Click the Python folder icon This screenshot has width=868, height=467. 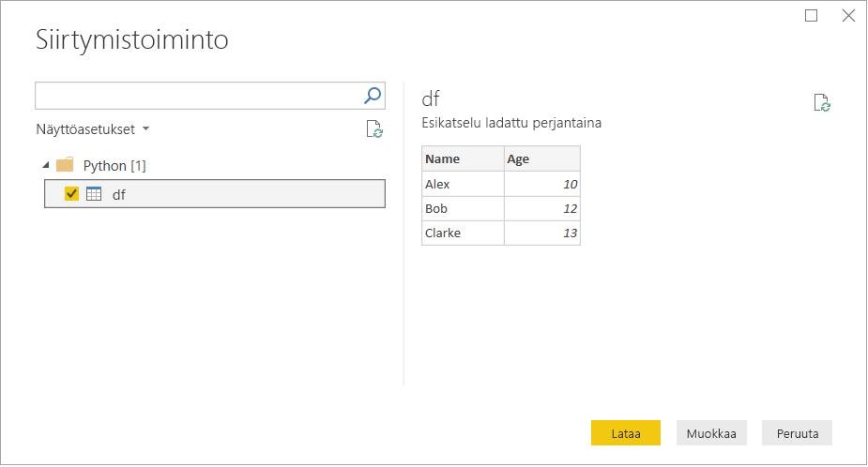pyautogui.click(x=66, y=165)
